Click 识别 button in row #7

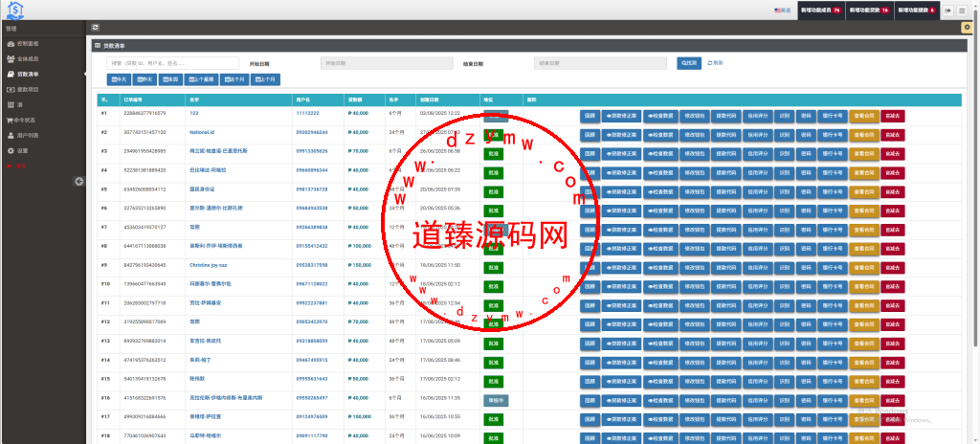(x=785, y=230)
